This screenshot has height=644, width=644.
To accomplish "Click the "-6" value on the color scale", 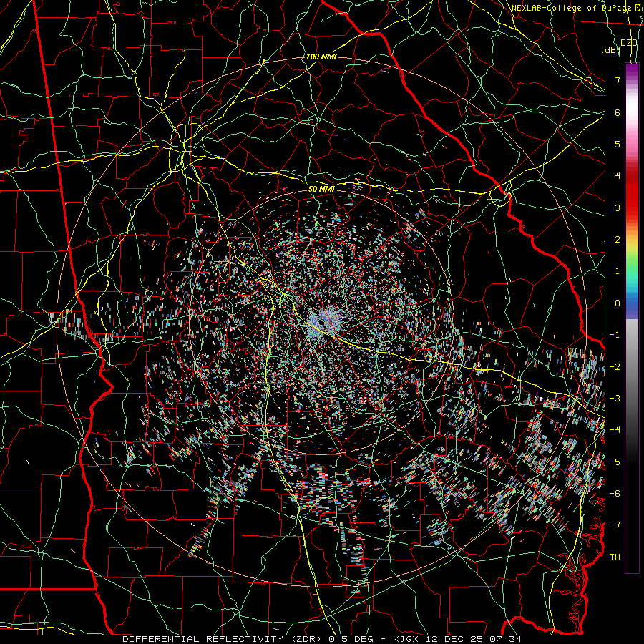I will (x=615, y=494).
